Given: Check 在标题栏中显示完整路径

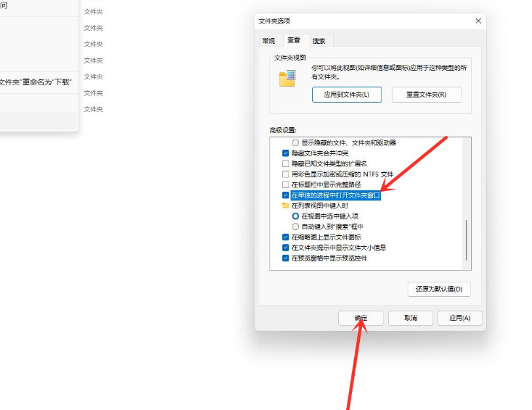Looking at the screenshot, I should click(x=285, y=184).
